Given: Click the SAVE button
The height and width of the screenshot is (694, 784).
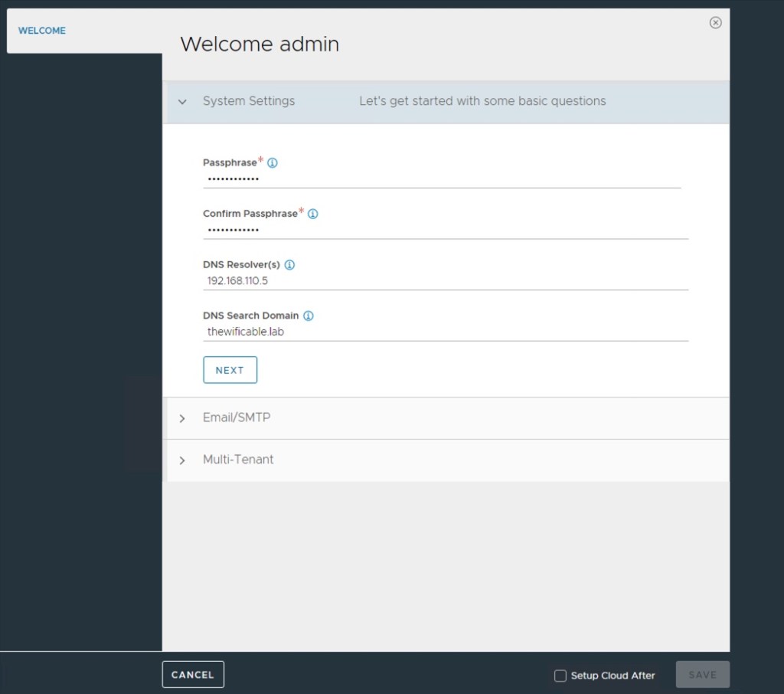Looking at the screenshot, I should coord(702,675).
